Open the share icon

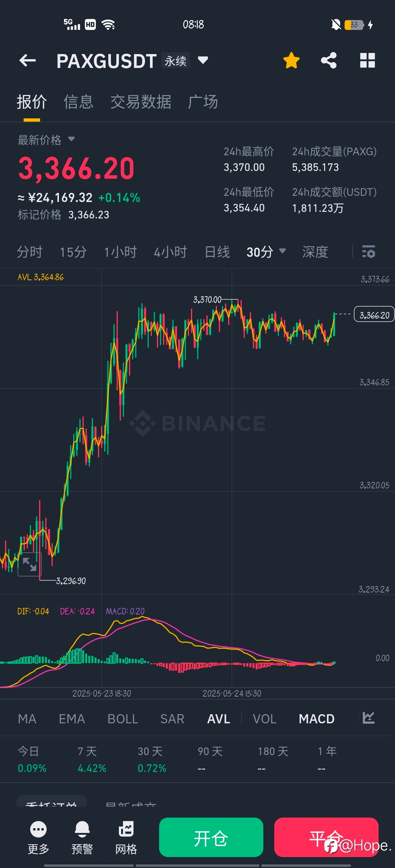click(x=329, y=60)
